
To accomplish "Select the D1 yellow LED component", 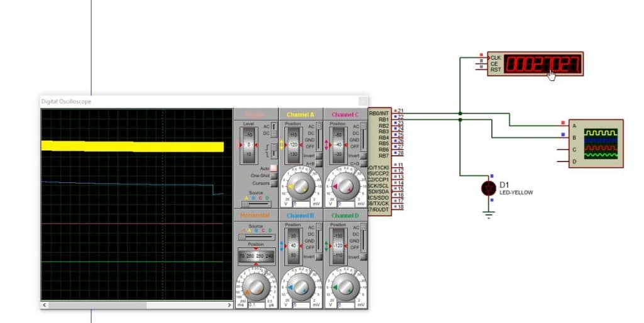I will 489,189.
